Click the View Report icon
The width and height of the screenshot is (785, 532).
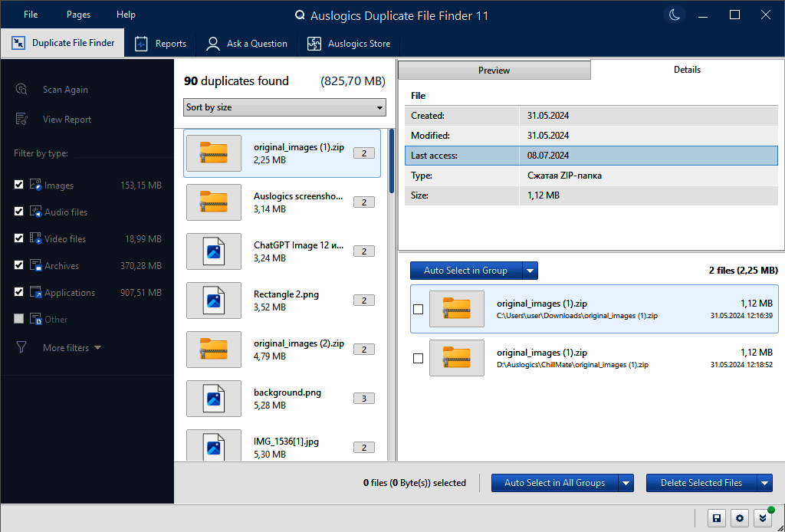click(x=22, y=120)
